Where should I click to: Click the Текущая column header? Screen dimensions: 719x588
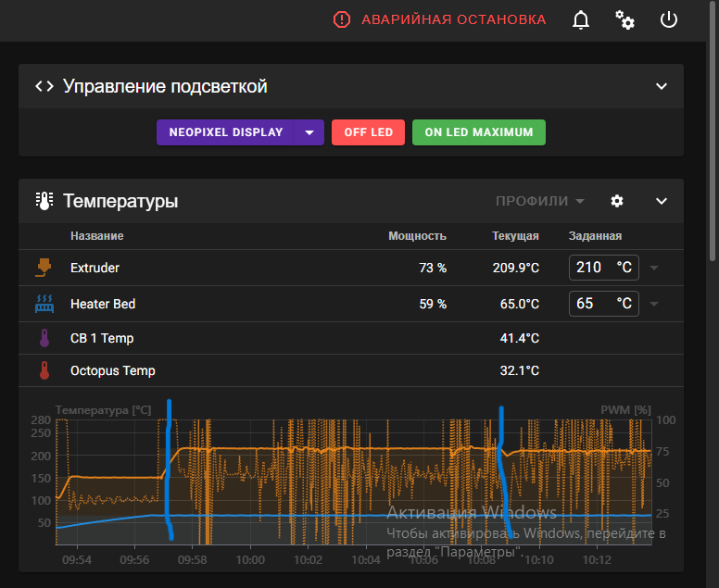(x=515, y=235)
